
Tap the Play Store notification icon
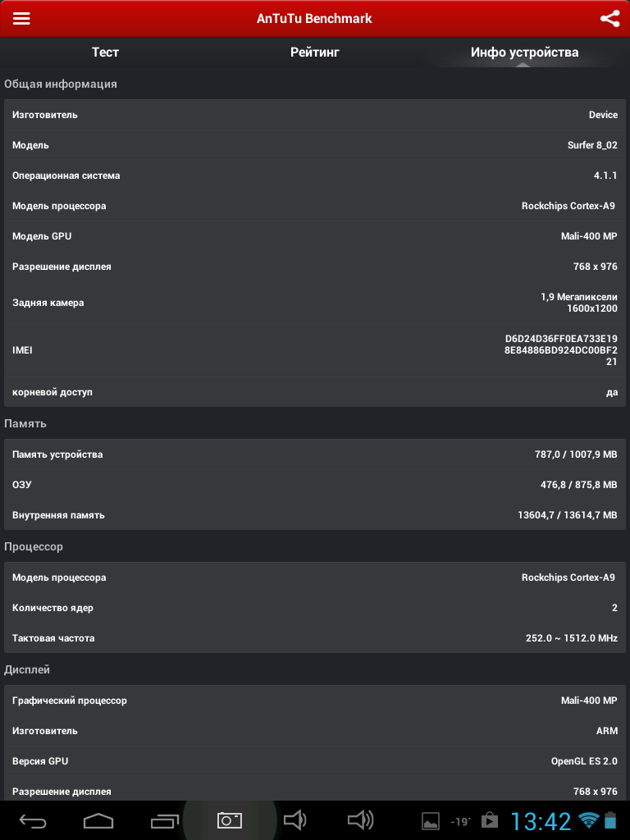(490, 820)
